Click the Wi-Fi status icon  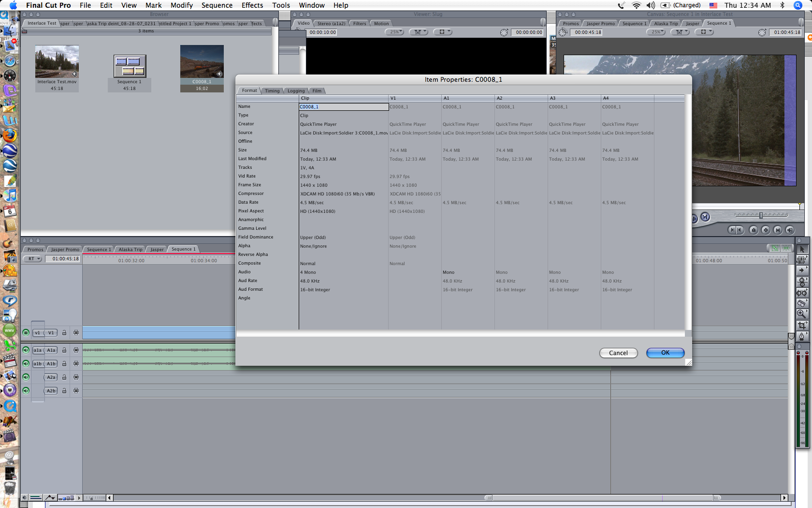pyautogui.click(x=636, y=5)
